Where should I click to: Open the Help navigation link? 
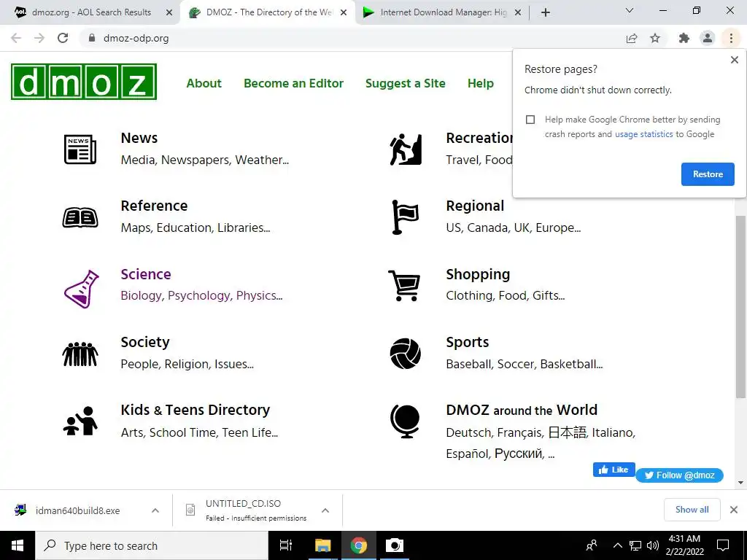[x=480, y=83]
